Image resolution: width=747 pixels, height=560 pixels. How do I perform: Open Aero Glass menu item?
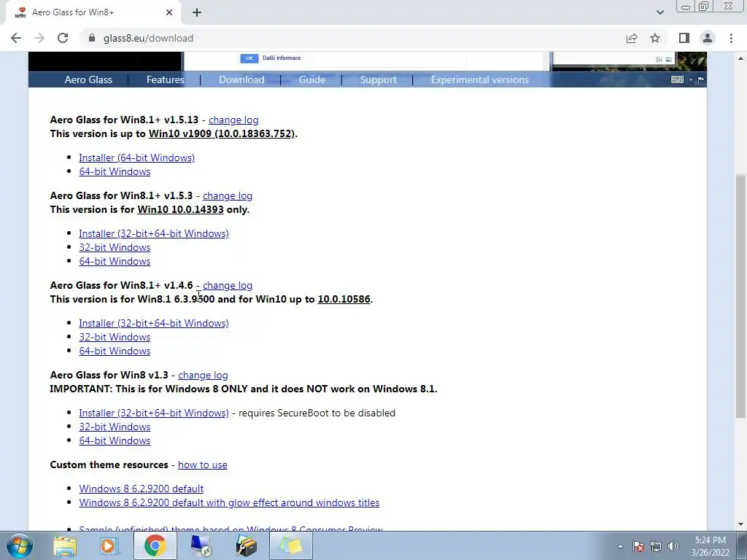coord(88,79)
